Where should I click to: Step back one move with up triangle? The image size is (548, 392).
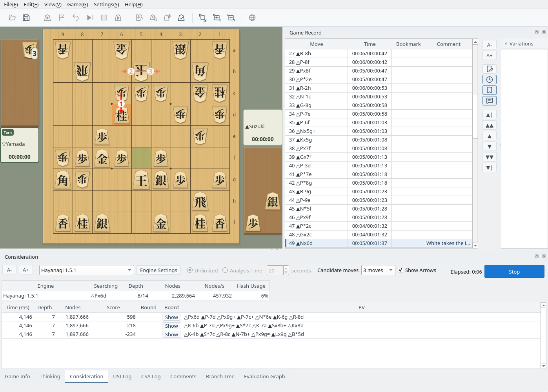pyautogui.click(x=490, y=136)
